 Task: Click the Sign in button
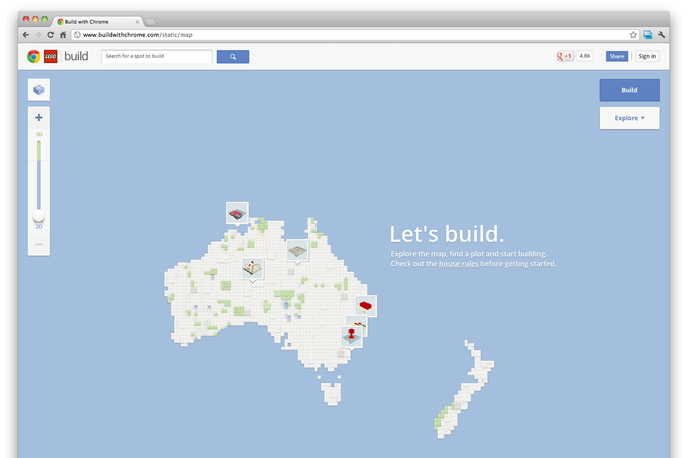(x=647, y=57)
